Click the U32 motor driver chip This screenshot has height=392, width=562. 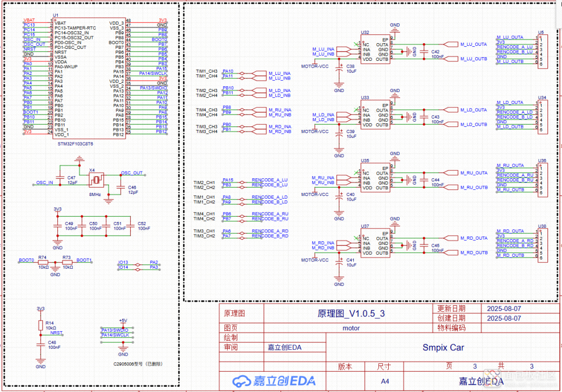(375, 50)
